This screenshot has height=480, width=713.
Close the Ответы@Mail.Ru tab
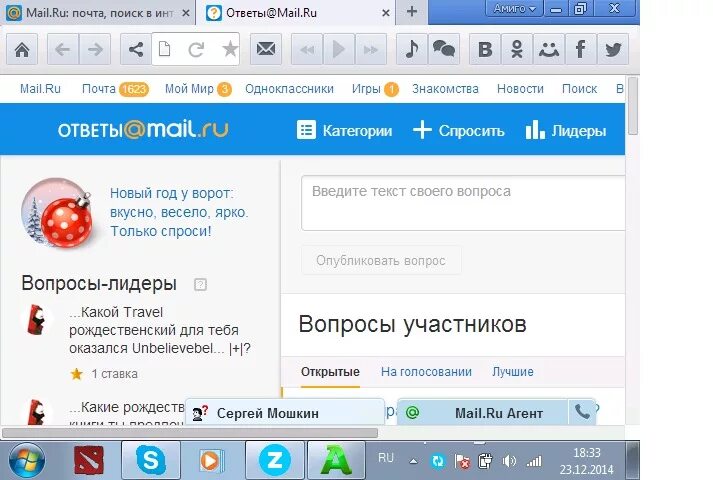pos(386,13)
